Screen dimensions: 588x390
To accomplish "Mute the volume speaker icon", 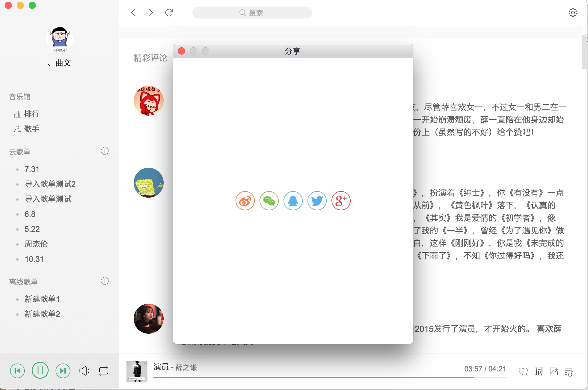I will [84, 371].
